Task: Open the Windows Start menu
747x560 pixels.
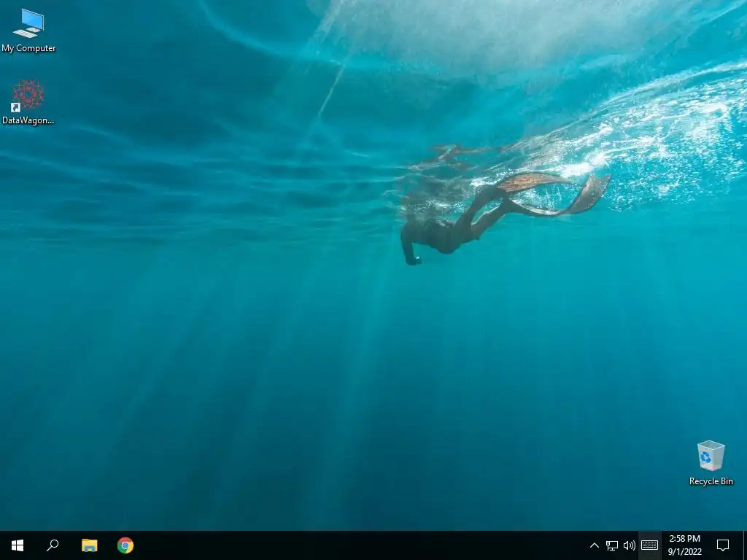Action: pos(18,545)
